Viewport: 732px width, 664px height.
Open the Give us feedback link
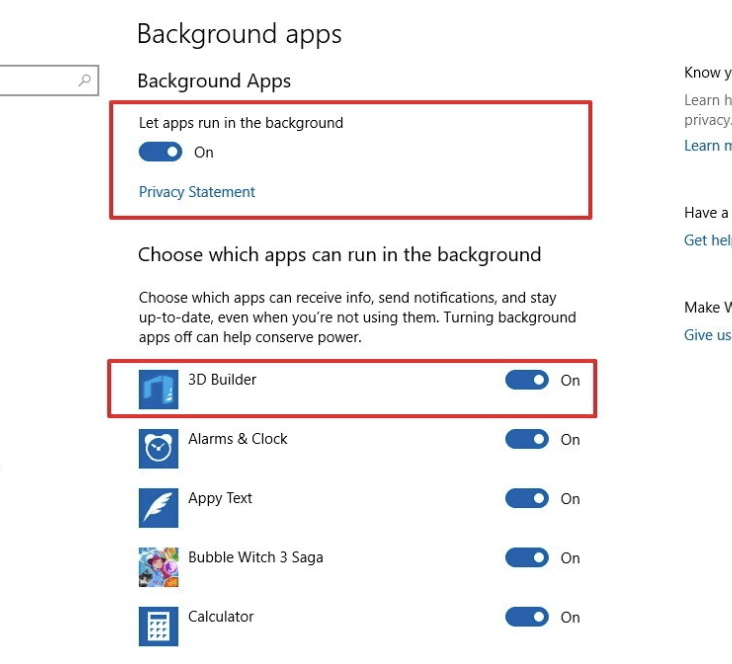tap(708, 335)
